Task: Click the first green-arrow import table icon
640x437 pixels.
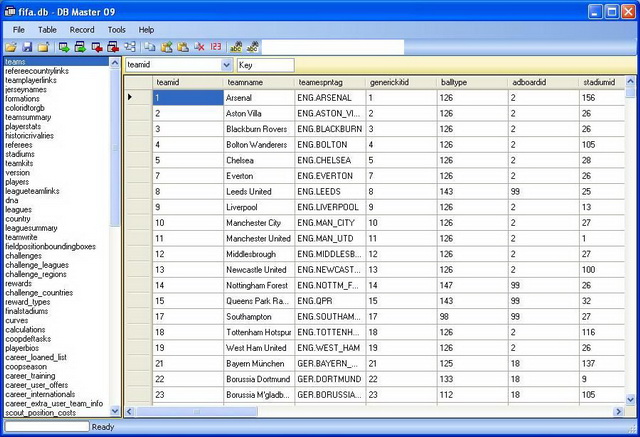Action: 64,47
